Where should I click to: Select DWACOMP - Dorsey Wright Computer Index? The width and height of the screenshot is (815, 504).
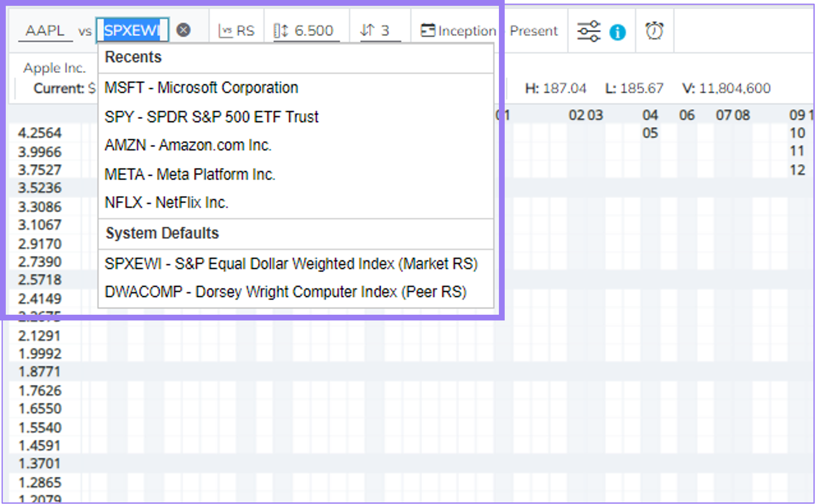(x=286, y=291)
